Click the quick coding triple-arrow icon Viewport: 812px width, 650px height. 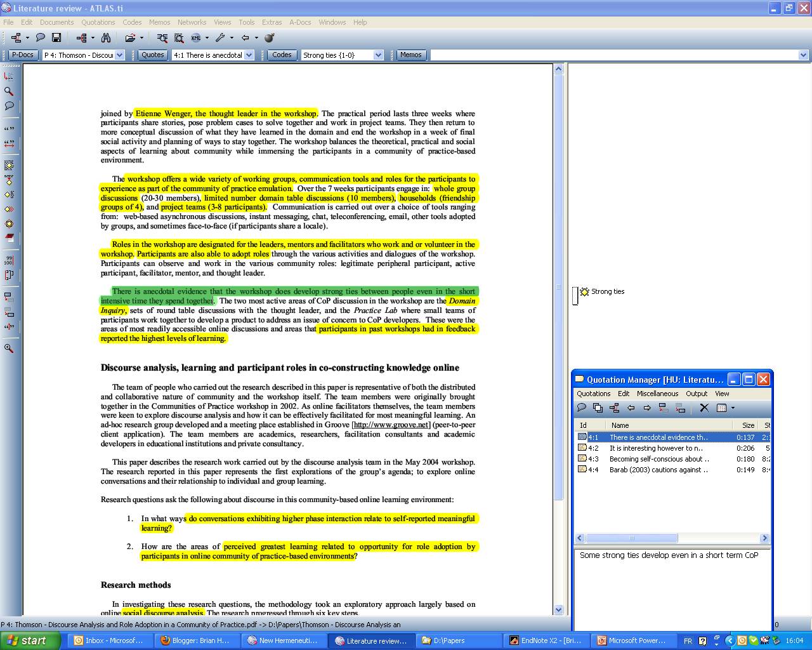click(x=9, y=209)
